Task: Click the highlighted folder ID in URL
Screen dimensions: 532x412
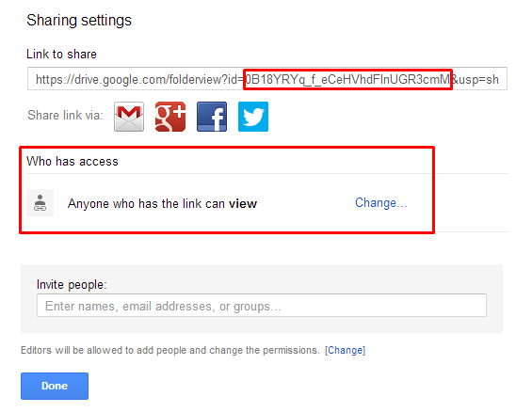Action: point(347,79)
